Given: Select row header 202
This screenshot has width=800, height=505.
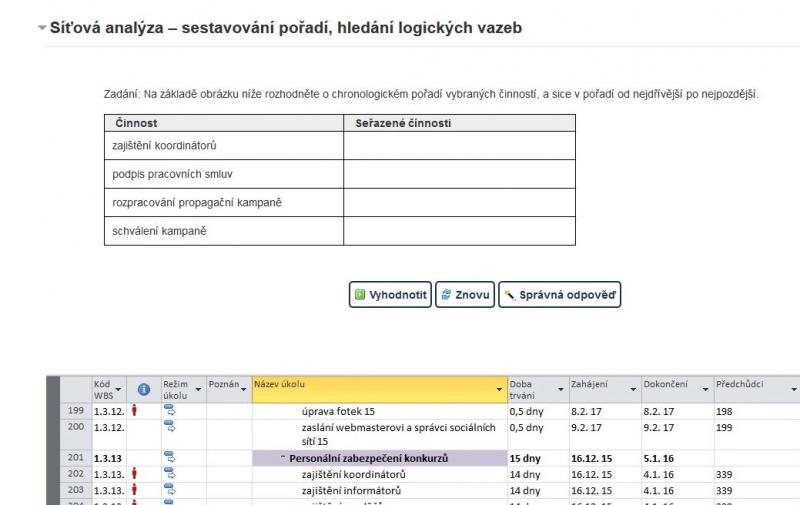Looking at the screenshot, I should click(x=76, y=474).
